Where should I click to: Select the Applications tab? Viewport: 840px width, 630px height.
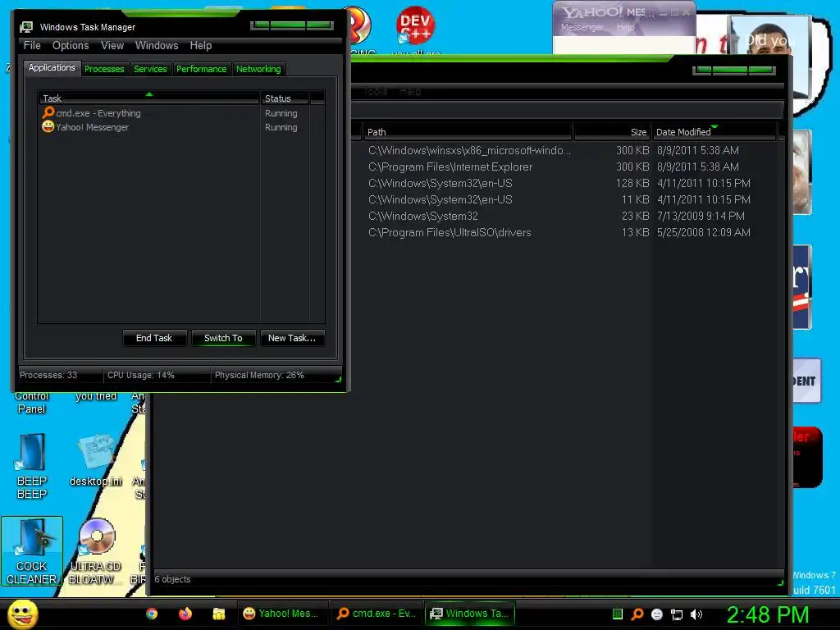coord(52,67)
